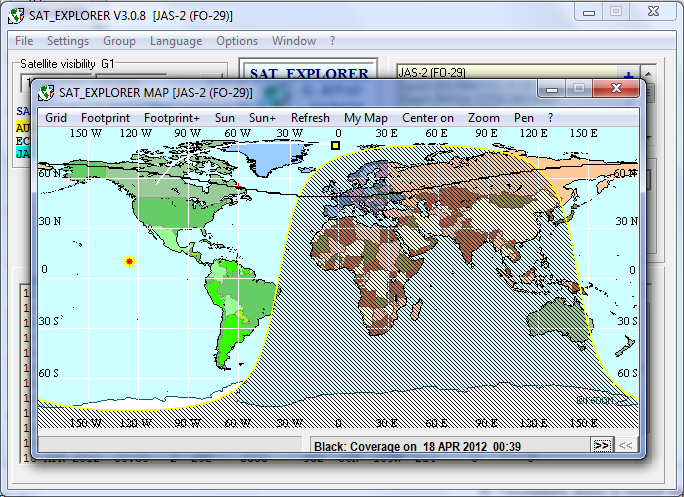The height and width of the screenshot is (497, 684).
Task: Click the sun position marker on the map
Action: pyautogui.click(x=129, y=261)
